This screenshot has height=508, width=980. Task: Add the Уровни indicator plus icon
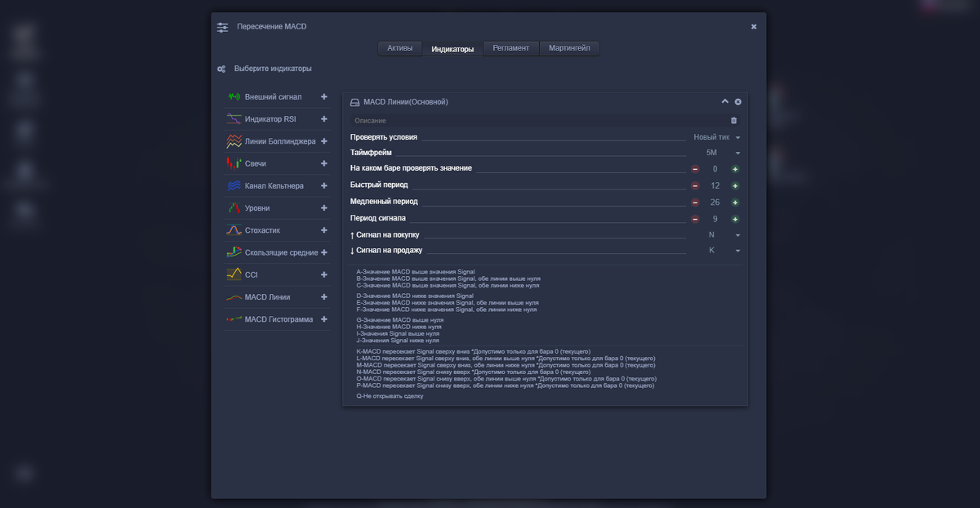(x=324, y=207)
